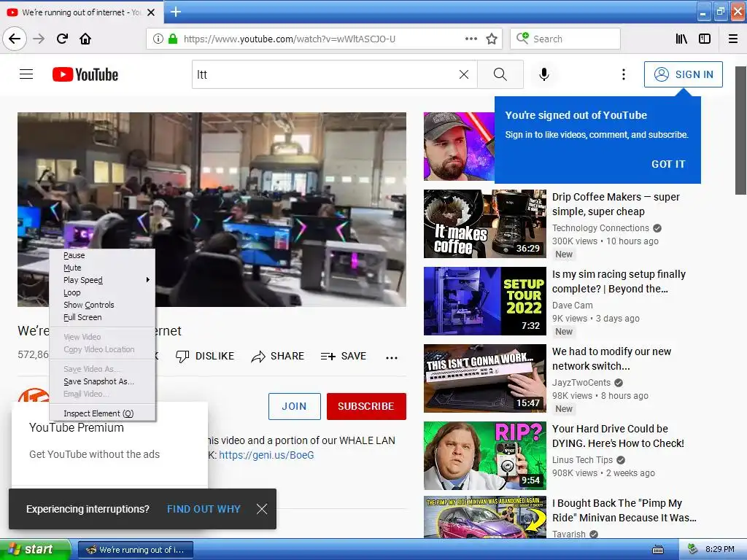The width and height of the screenshot is (747, 560).
Task: Choose Full Screen from context menu
Action: pyautogui.click(x=102, y=317)
